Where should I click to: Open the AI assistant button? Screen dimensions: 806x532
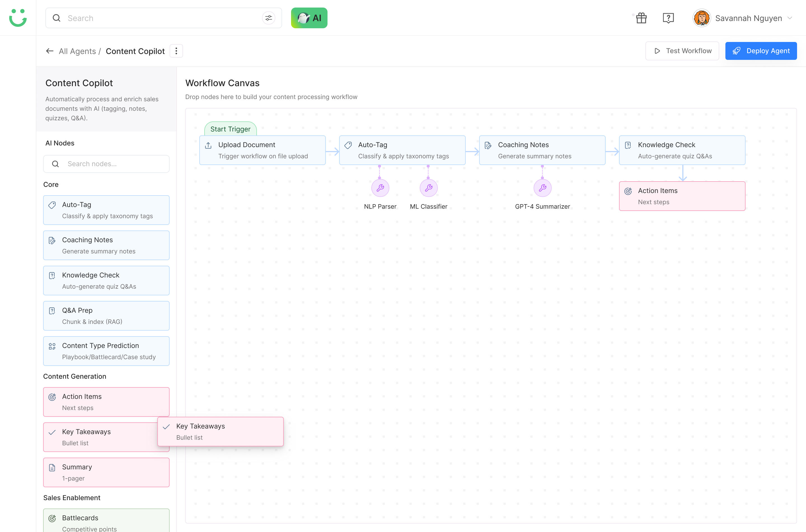coord(309,18)
